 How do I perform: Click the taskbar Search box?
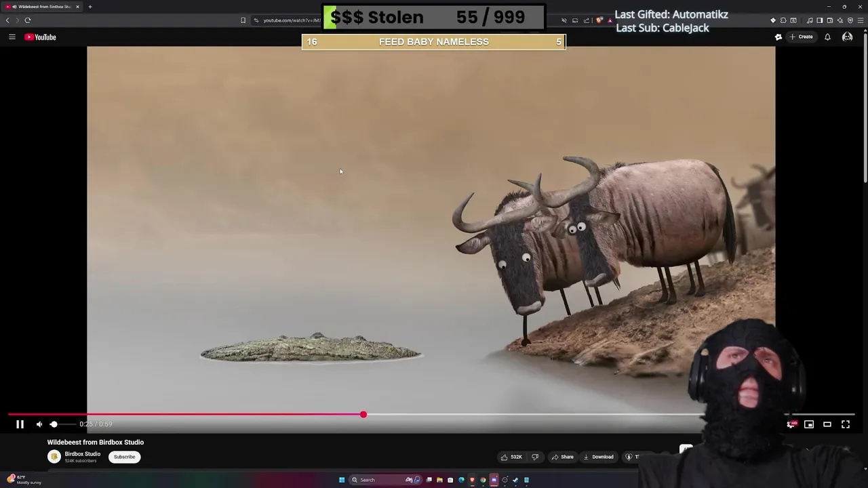pyautogui.click(x=384, y=480)
